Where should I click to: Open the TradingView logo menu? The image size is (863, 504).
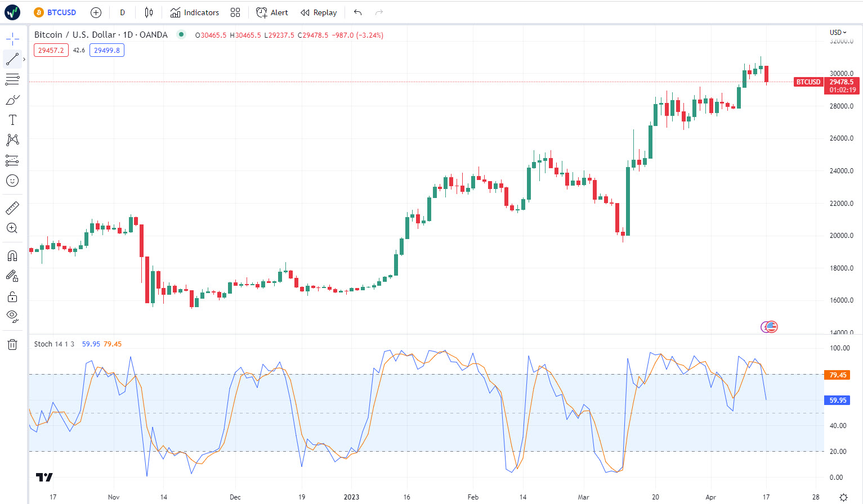point(12,12)
